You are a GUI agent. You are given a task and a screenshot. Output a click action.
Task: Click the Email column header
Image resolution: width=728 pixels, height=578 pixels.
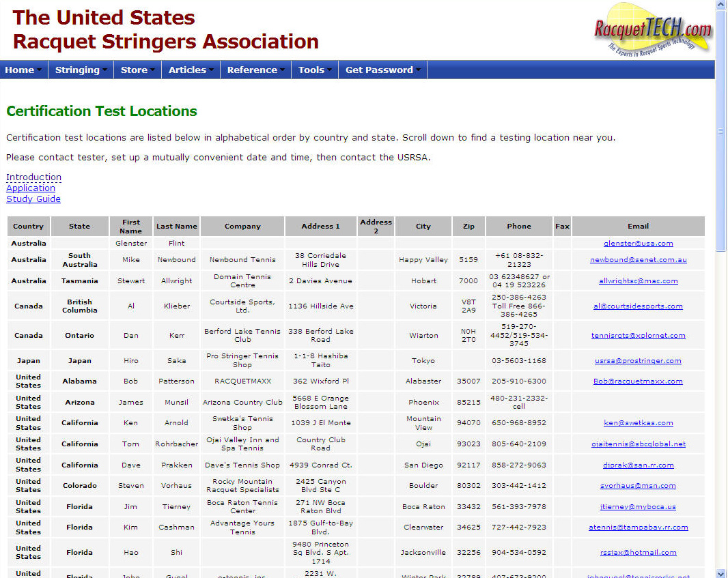(638, 227)
